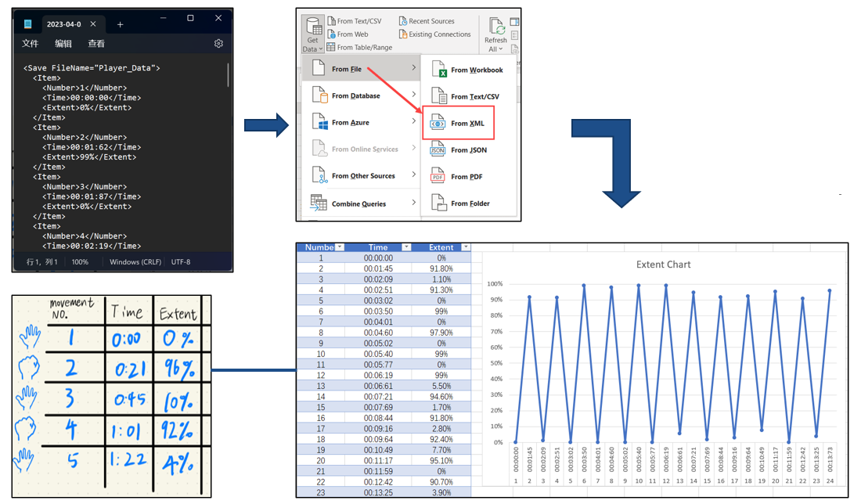This screenshot has height=504, width=861.
Task: Select the 95.10% Extent cell
Action: point(441,461)
